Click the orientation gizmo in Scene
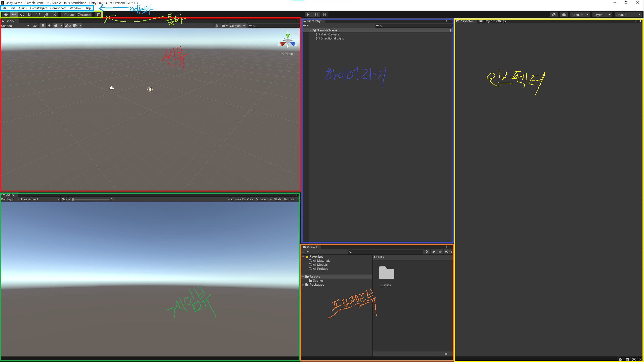Image resolution: width=644 pixels, height=362 pixels. 288,41
